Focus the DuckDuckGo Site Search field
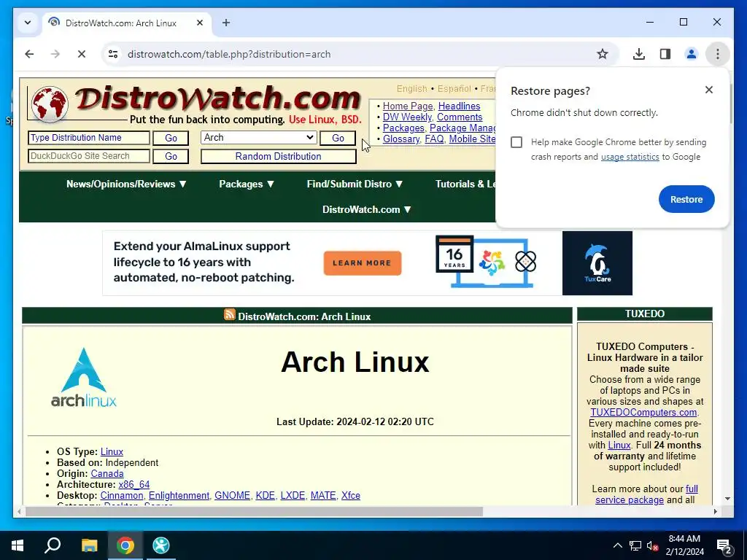747x560 pixels. [88, 156]
